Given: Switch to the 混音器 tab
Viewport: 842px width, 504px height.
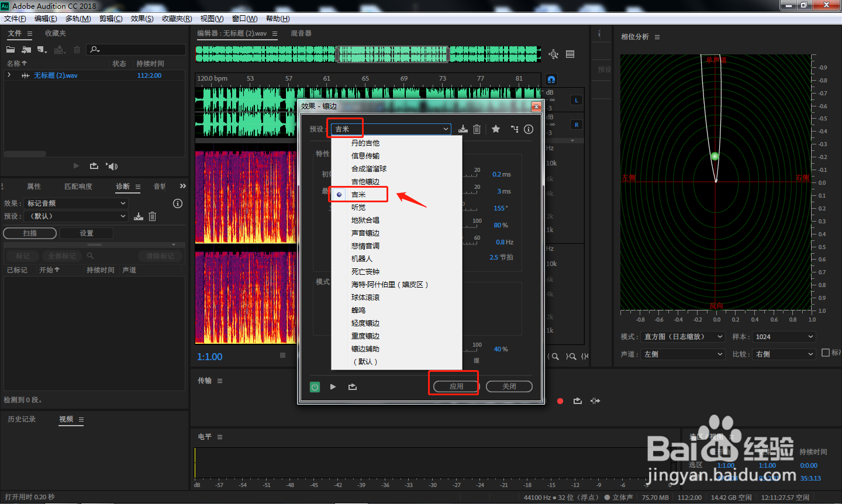Looking at the screenshot, I should coord(301,33).
